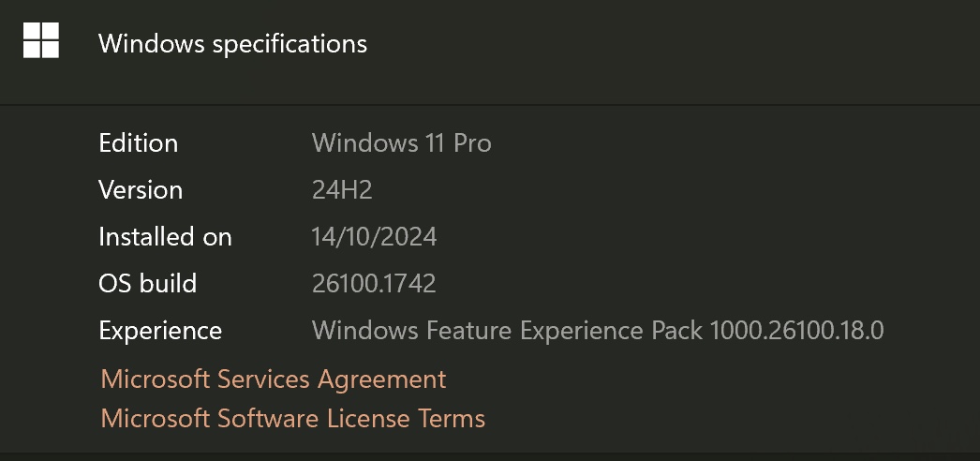
Task: Select the 26100.1742 build number
Action: 374,283
